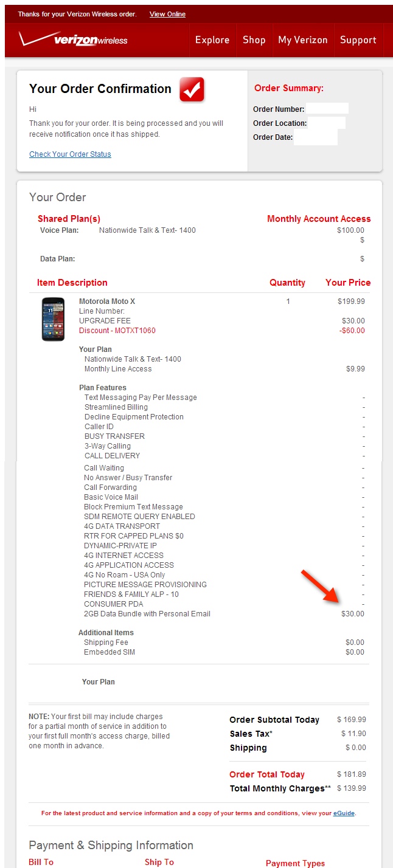Click the Payment & Shipping Information heading
The height and width of the screenshot is (868, 393).
point(111,846)
